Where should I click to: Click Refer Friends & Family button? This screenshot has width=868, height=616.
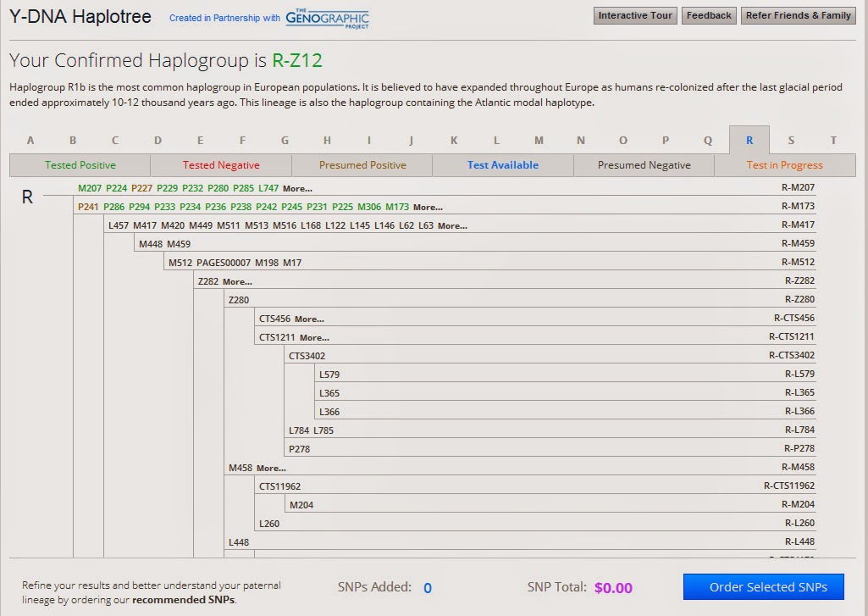click(x=798, y=15)
